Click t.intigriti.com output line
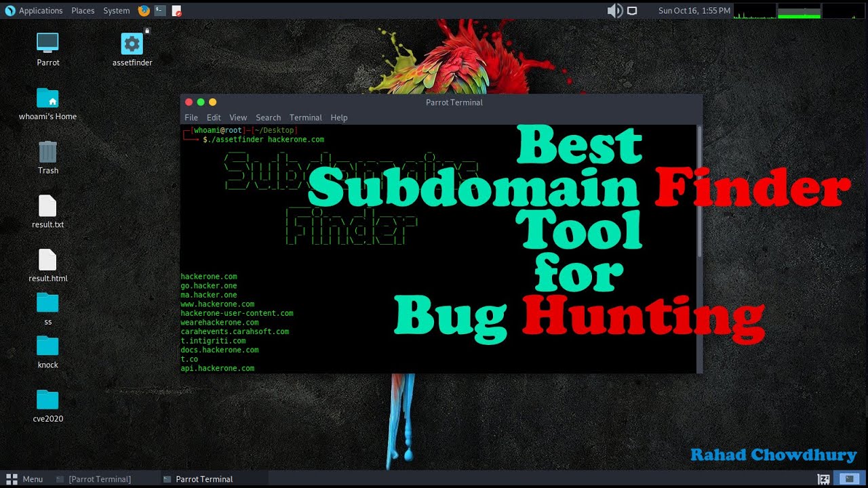The height and width of the screenshot is (488, 868). (213, 341)
